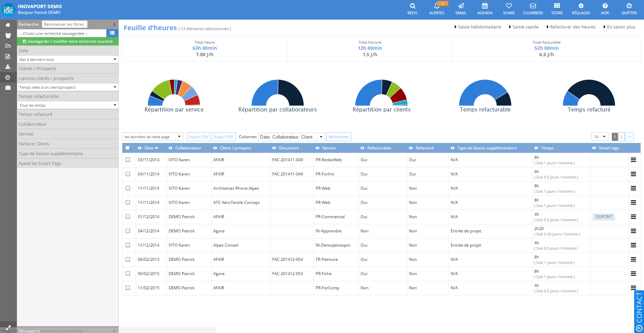Open row menu for 01/12/2014 DEMO Patrick entry

[633, 217]
